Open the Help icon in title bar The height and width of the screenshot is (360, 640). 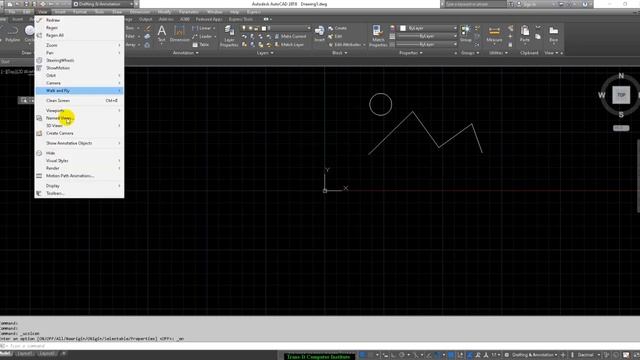(585, 4)
